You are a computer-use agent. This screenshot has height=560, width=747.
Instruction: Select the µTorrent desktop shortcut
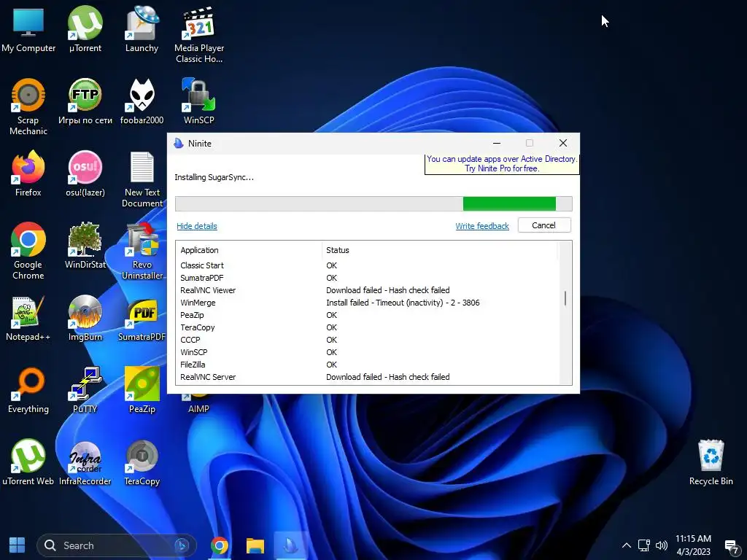[x=85, y=29]
